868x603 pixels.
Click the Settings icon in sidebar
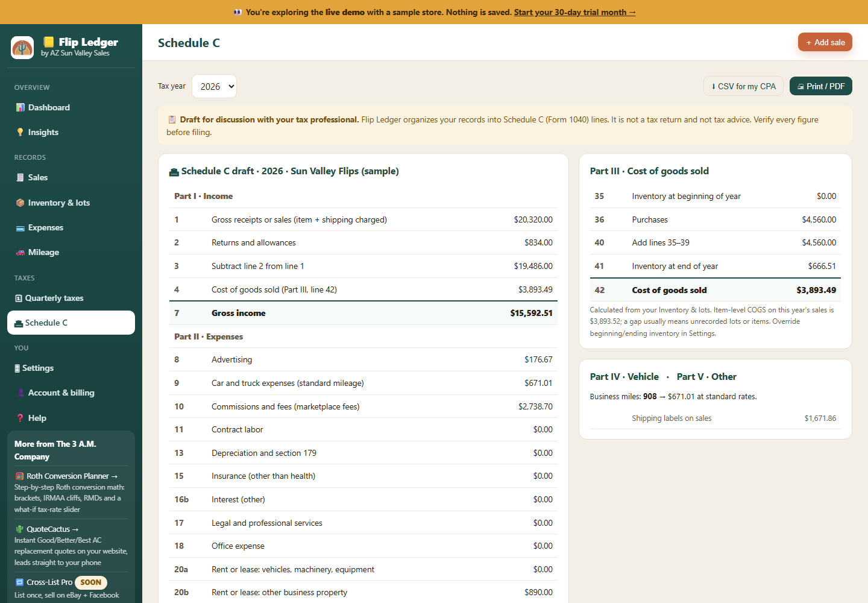pyautogui.click(x=17, y=368)
